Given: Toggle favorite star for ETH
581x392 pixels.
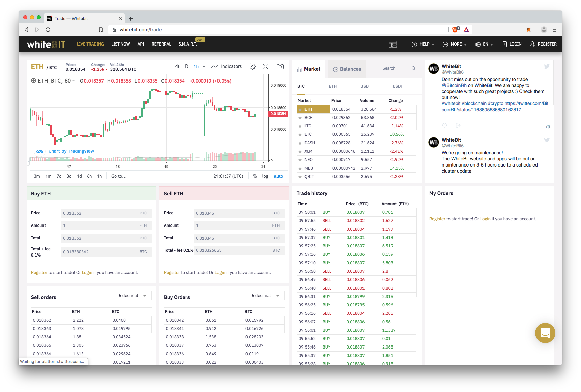Looking at the screenshot, I should (300, 109).
